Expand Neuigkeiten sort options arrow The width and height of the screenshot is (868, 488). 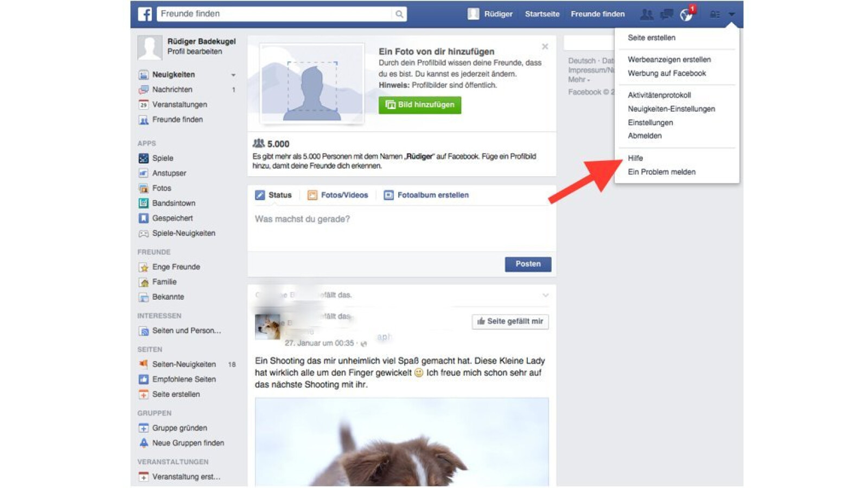coord(233,75)
